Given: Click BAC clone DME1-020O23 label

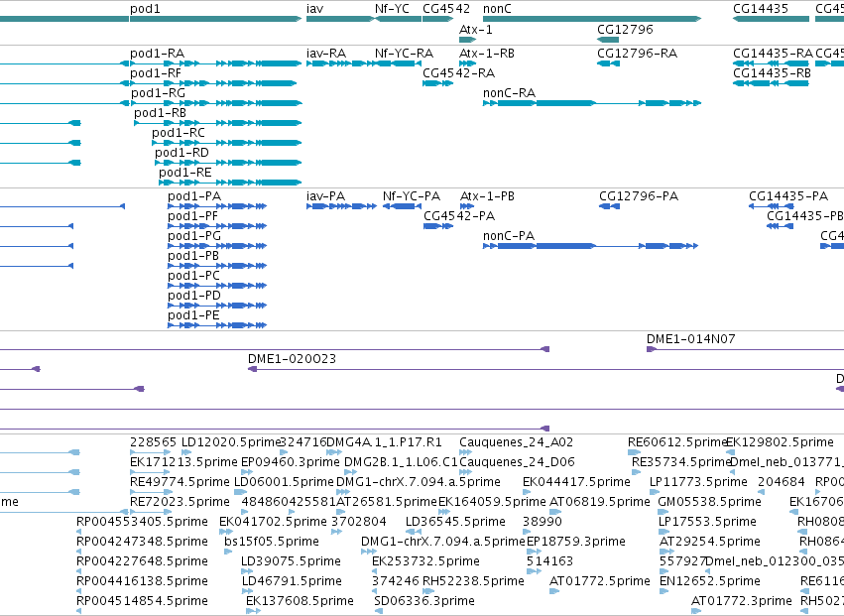Looking at the screenshot, I should coord(292,359).
